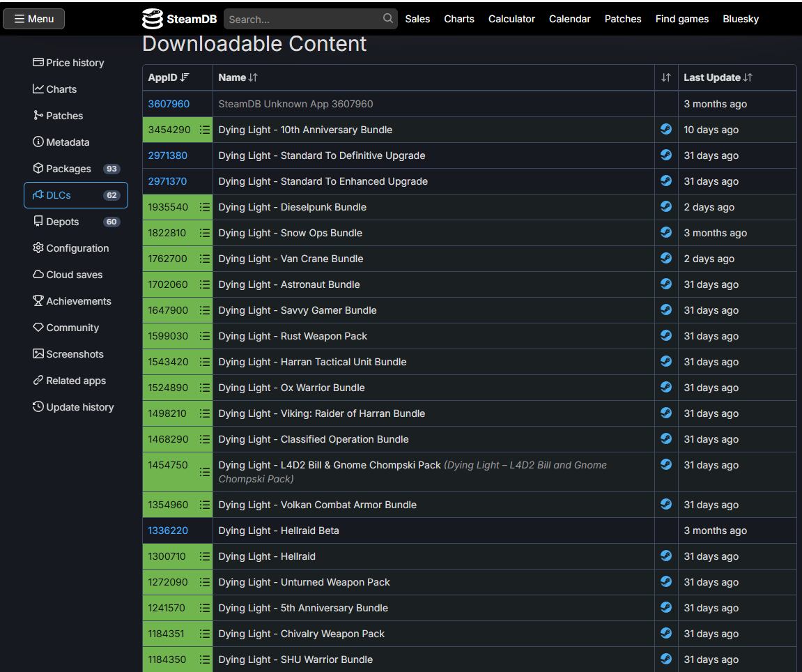Open Depots sidebar item
This screenshot has height=672, width=802.
click(76, 222)
